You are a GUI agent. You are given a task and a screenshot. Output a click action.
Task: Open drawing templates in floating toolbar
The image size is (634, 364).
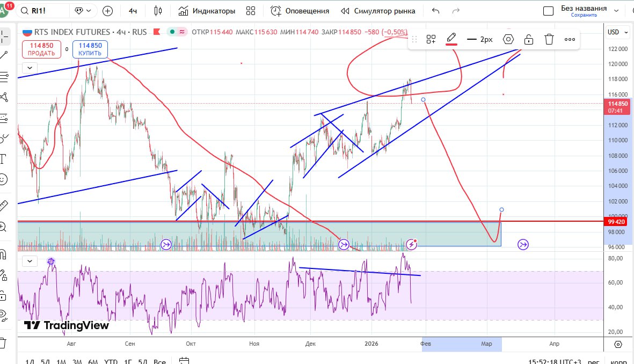click(431, 39)
